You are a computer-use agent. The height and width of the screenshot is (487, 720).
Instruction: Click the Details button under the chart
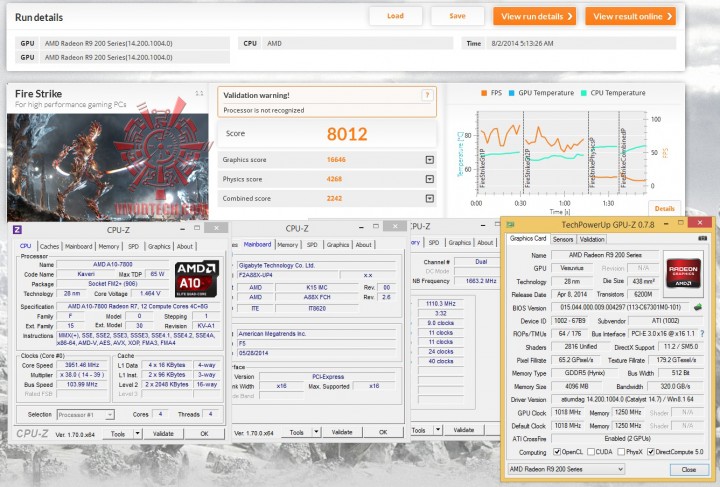click(664, 208)
